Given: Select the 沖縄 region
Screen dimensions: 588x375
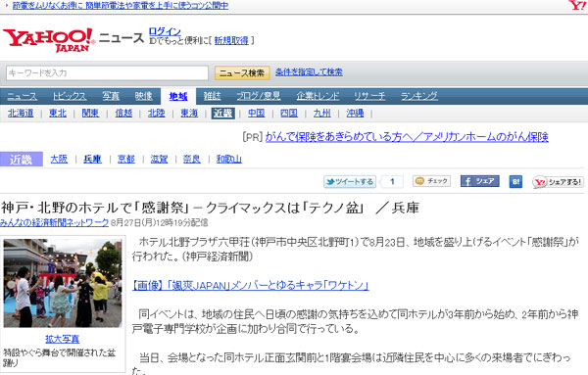Looking at the screenshot, I should [355, 114].
